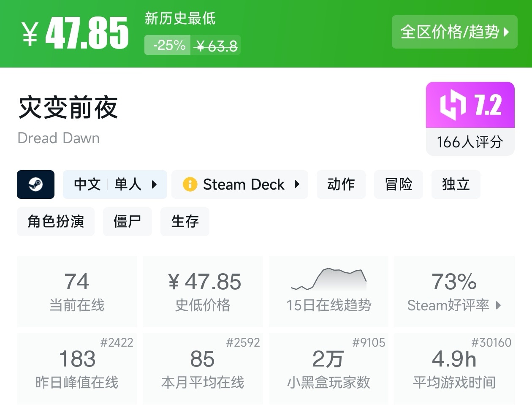Open Steam好评率 details arrow
This screenshot has width=532, height=410.
(498, 305)
